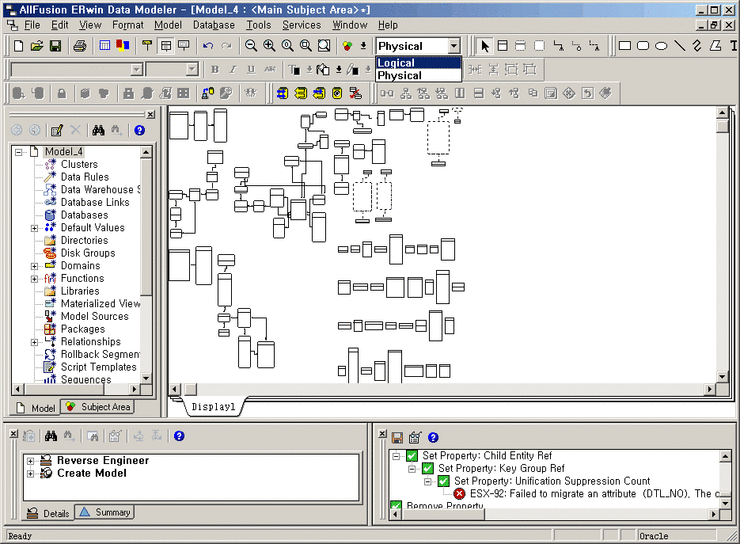
Task: Click the Zoom In magnifier icon
Action: [x=269, y=46]
